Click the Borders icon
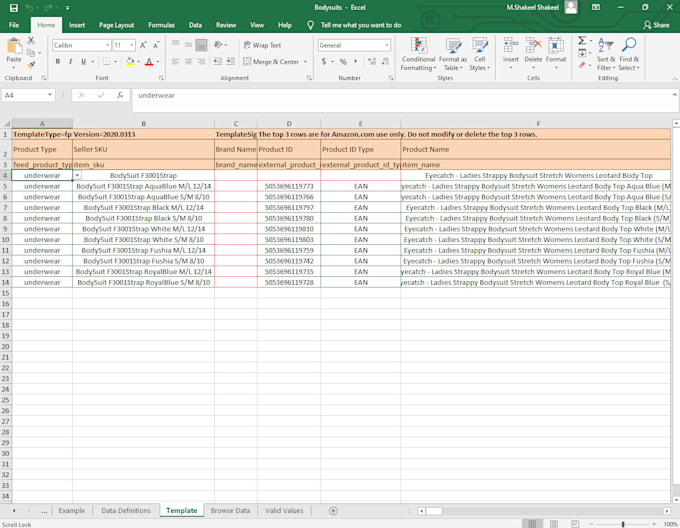The image size is (680, 528). point(106,62)
